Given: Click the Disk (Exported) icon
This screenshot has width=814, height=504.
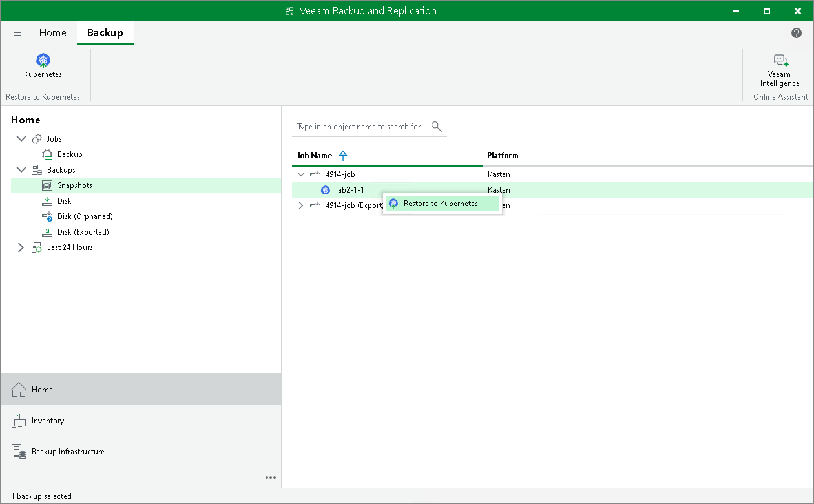Looking at the screenshot, I should point(47,232).
